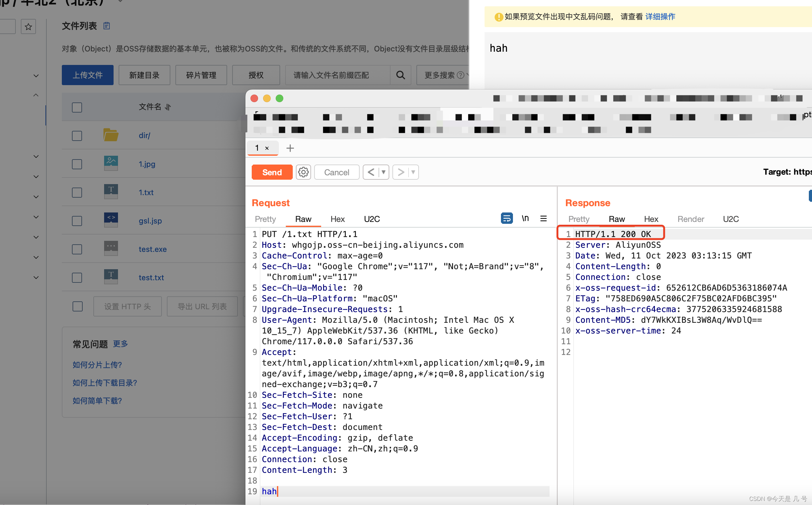Open the 更多 FAQ link
The image size is (812, 505).
point(120,344)
